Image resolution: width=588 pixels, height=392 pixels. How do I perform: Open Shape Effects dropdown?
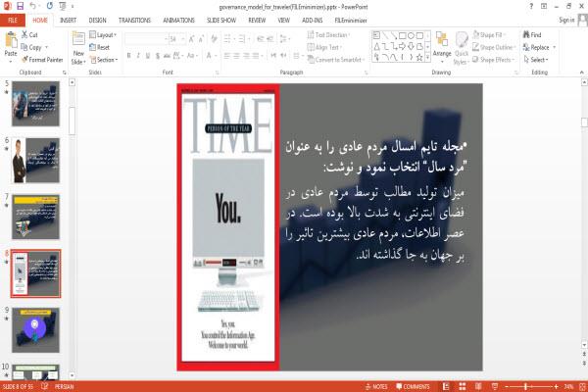point(494,60)
